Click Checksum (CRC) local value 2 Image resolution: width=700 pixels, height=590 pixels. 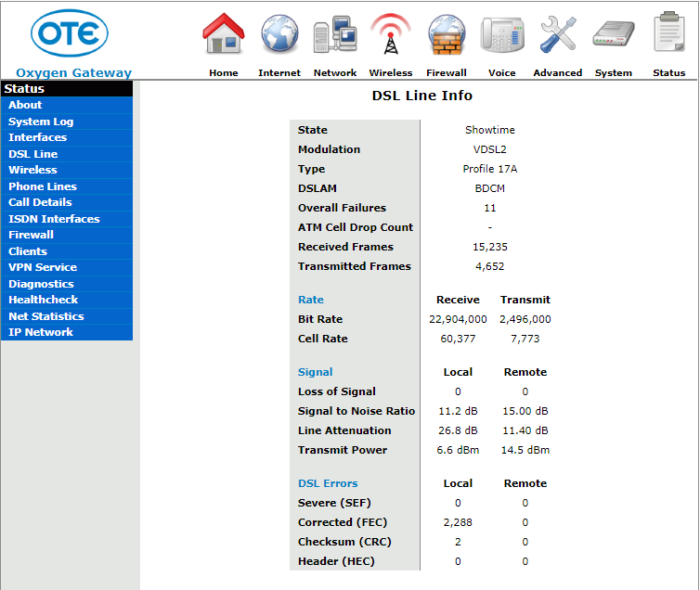tap(458, 543)
